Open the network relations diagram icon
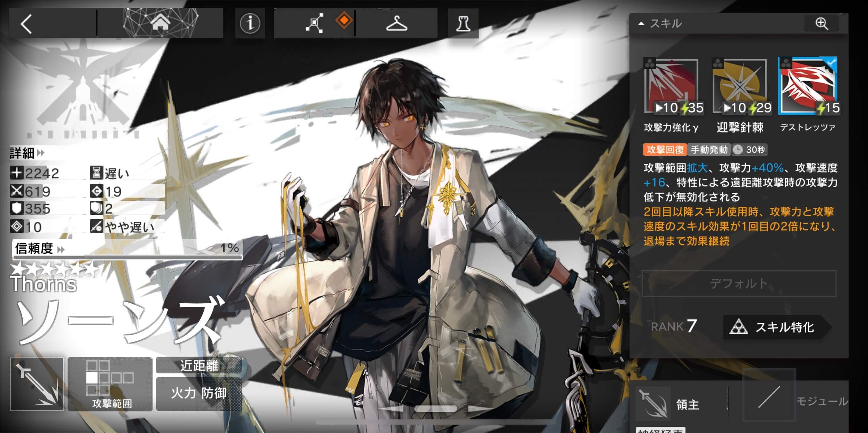The width and height of the screenshot is (868, 433). (314, 24)
